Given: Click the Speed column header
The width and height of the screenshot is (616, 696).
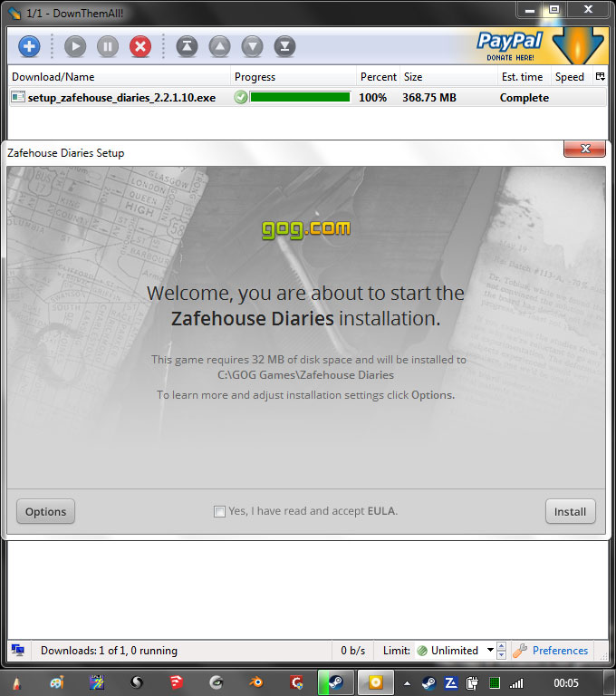Looking at the screenshot, I should pyautogui.click(x=572, y=77).
